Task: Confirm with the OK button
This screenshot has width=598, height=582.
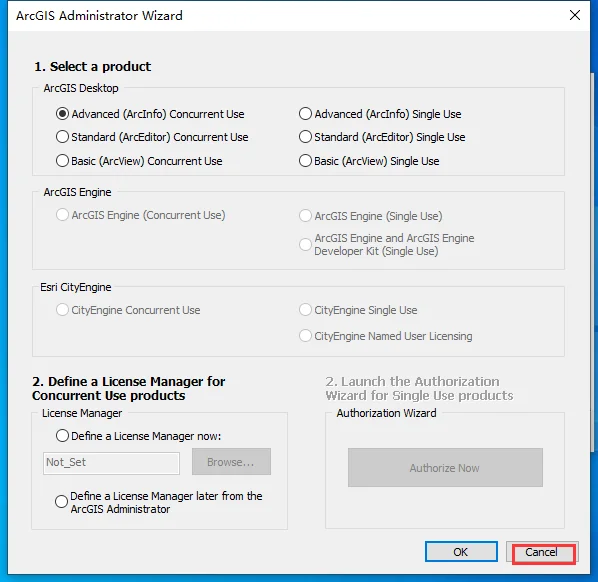Action: 461,552
